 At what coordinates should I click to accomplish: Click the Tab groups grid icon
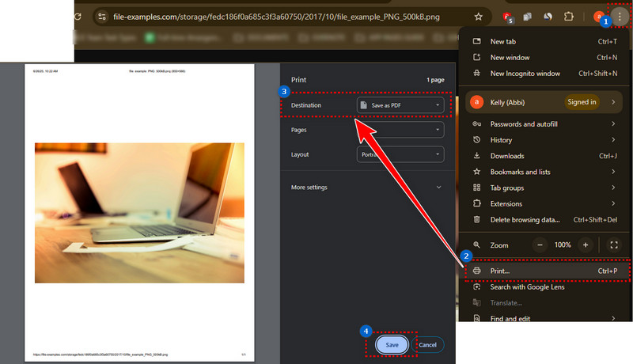coord(477,188)
